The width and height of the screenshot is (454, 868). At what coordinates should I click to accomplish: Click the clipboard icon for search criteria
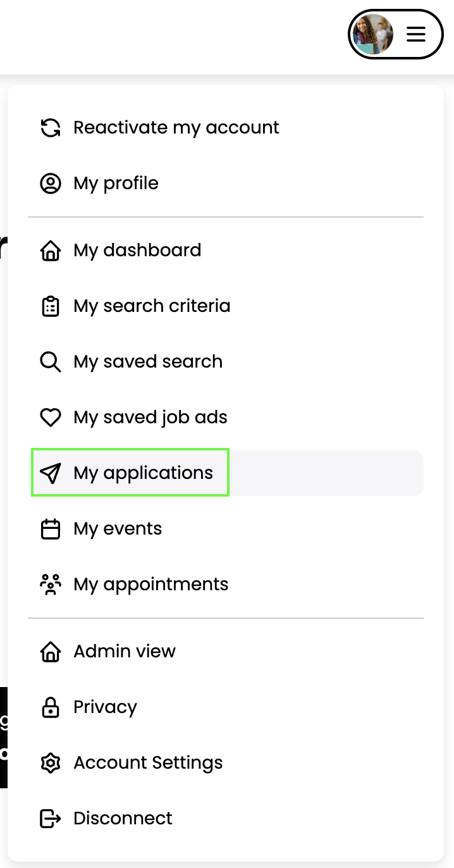point(51,306)
